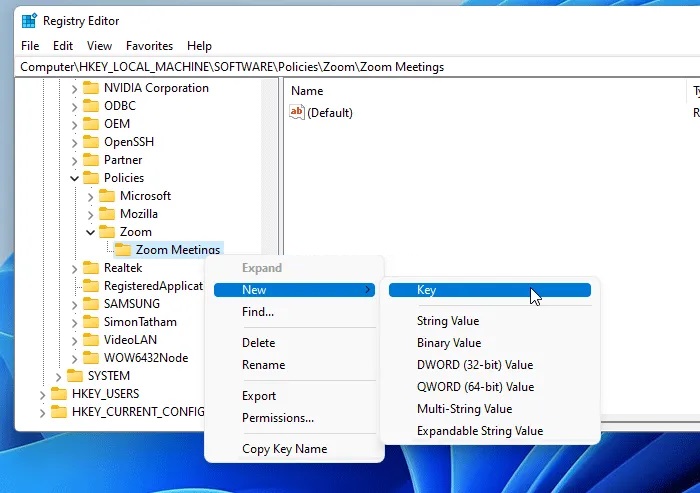
Task: Click the Realtek folder icon
Action: coord(91,268)
